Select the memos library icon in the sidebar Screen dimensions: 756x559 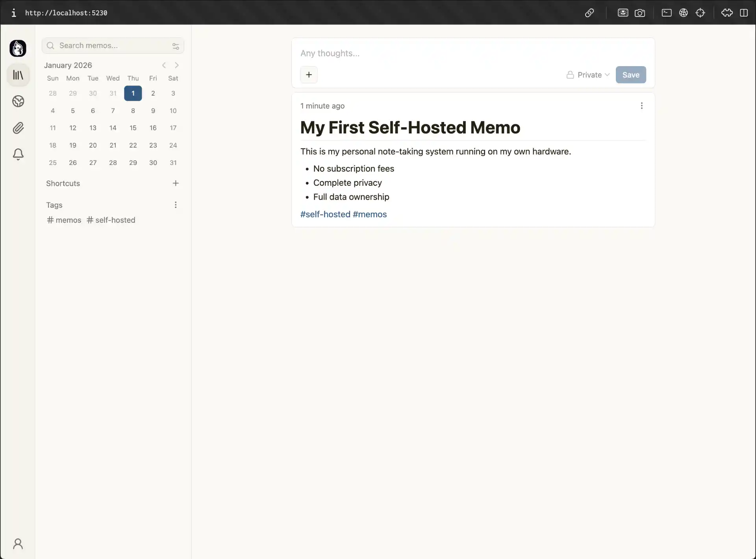pyautogui.click(x=18, y=75)
